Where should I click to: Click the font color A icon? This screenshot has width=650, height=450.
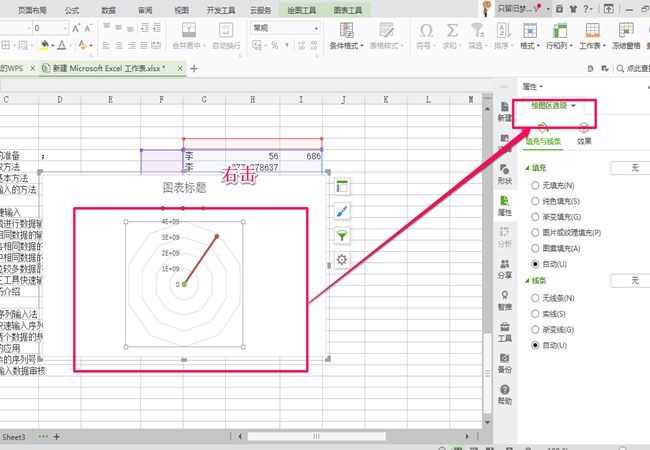(62, 45)
